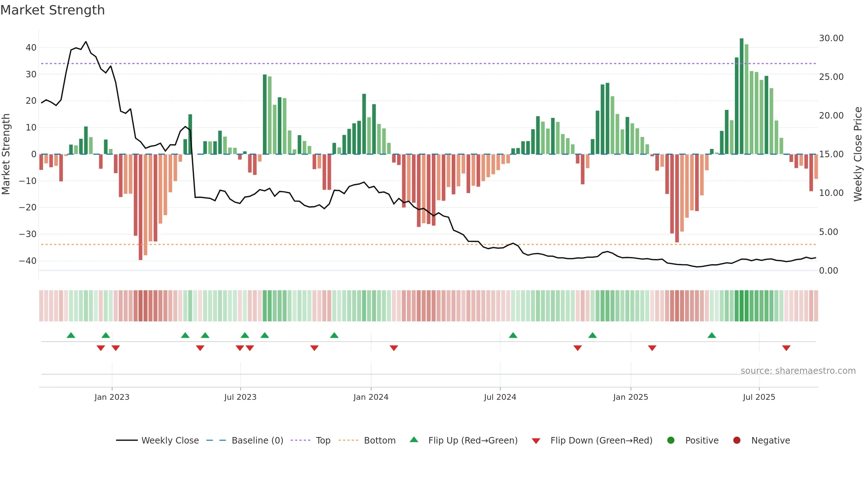Viewport: 868px width, 488px height.
Task: Select the rightmost green flip-up marker
Action: (x=712, y=335)
